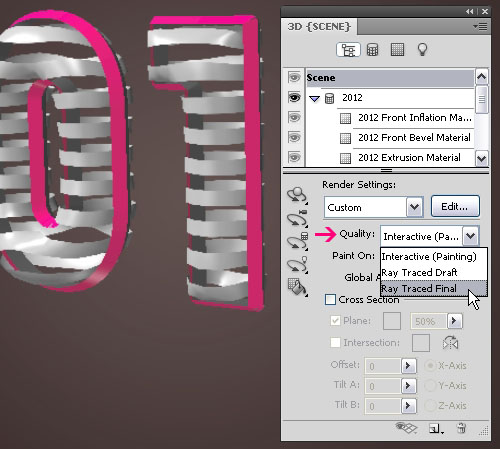Screen dimensions: 500x449
Task: Click the flip cross section icon
Action: tap(450, 343)
